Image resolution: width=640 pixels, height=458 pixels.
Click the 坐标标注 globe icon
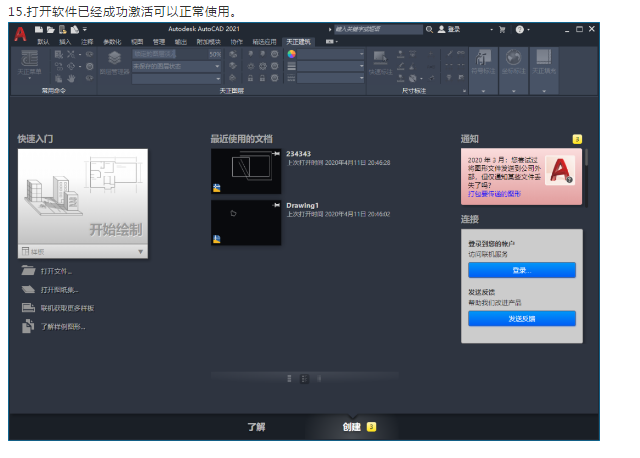(x=513, y=58)
